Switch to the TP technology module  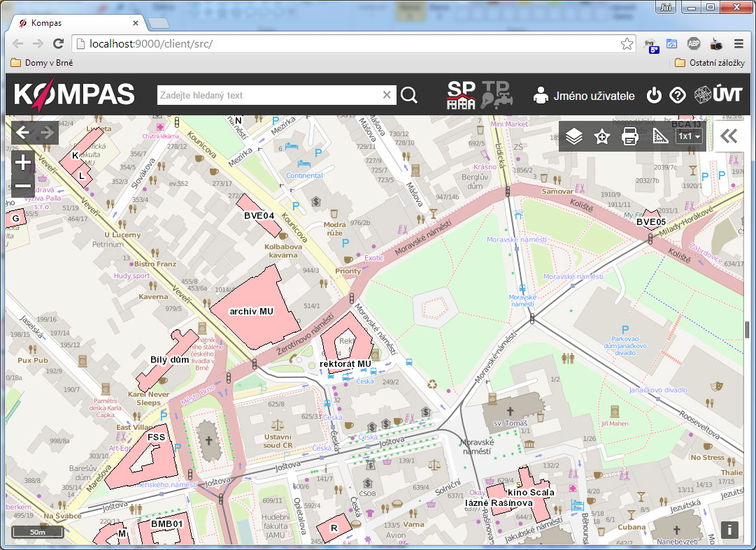pyautogui.click(x=496, y=95)
